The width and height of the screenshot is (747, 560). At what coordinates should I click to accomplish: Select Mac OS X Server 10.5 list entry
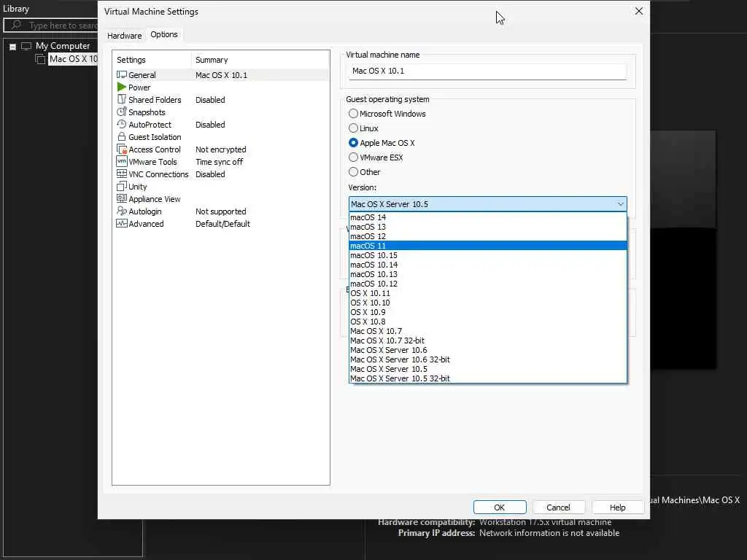click(x=488, y=369)
